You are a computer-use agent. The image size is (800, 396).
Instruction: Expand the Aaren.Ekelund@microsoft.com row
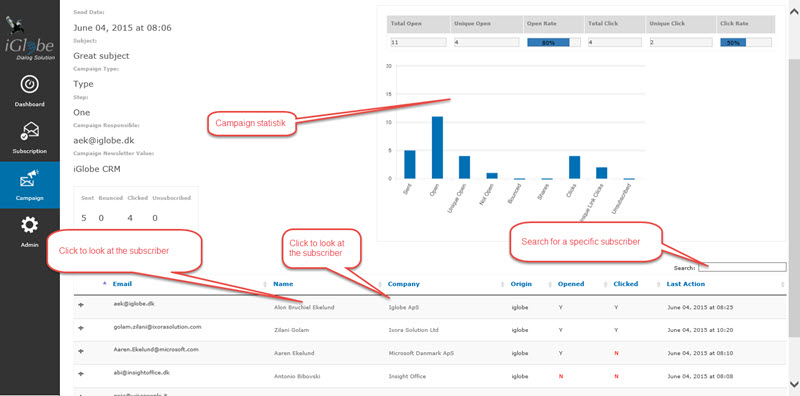tap(81, 351)
